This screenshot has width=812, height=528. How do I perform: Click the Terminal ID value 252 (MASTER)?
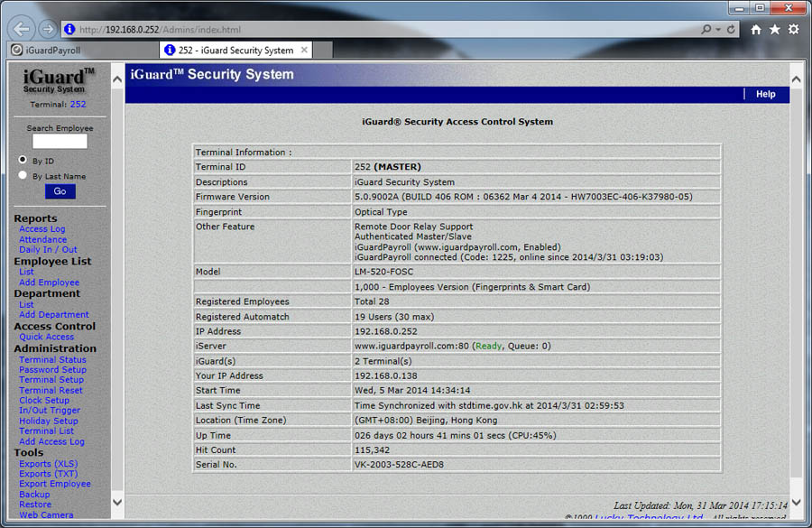tap(387, 167)
